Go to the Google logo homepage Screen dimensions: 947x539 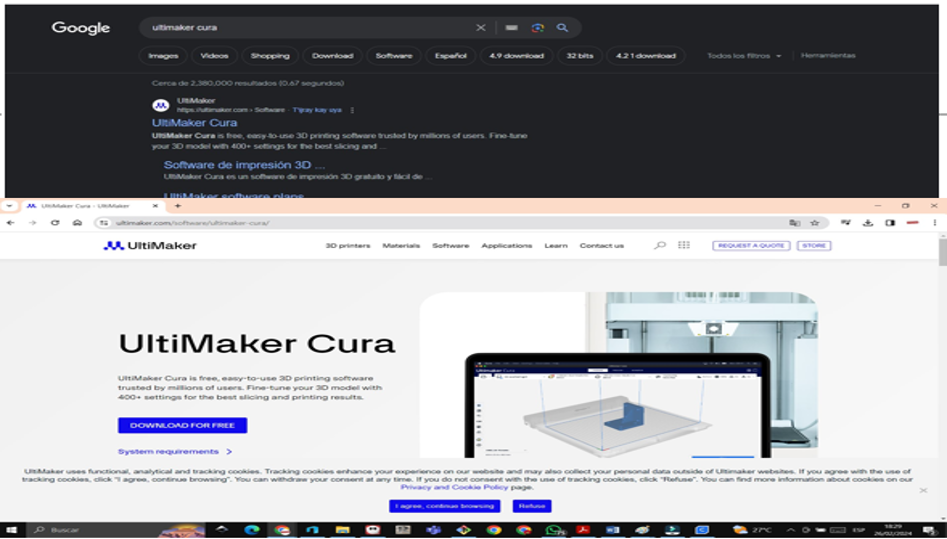pyautogui.click(x=81, y=28)
